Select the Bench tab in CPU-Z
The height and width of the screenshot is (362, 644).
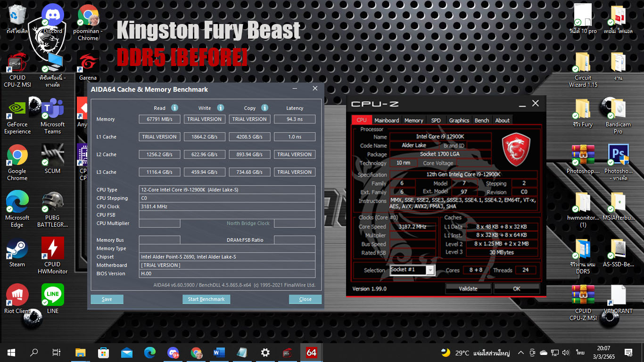[x=482, y=120]
